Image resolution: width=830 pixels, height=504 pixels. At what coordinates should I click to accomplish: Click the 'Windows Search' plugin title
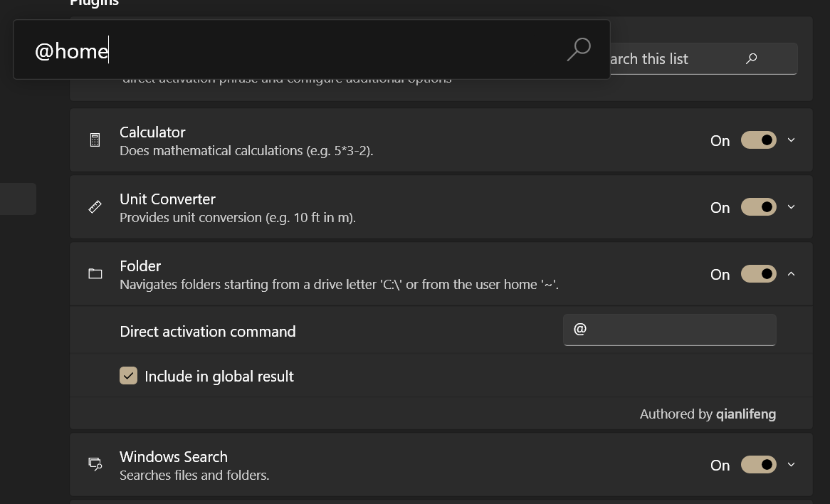tap(174, 456)
